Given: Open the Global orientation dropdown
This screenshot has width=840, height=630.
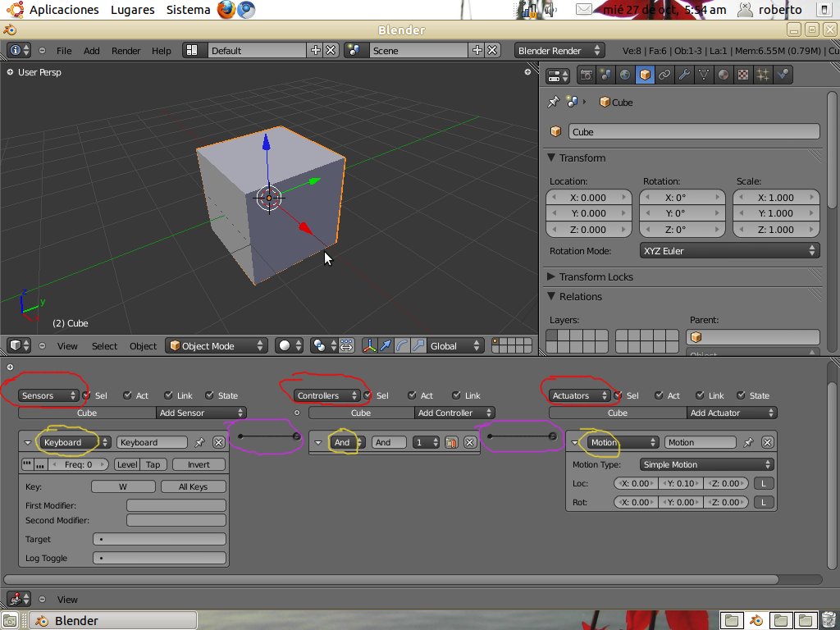Looking at the screenshot, I should pyautogui.click(x=455, y=345).
